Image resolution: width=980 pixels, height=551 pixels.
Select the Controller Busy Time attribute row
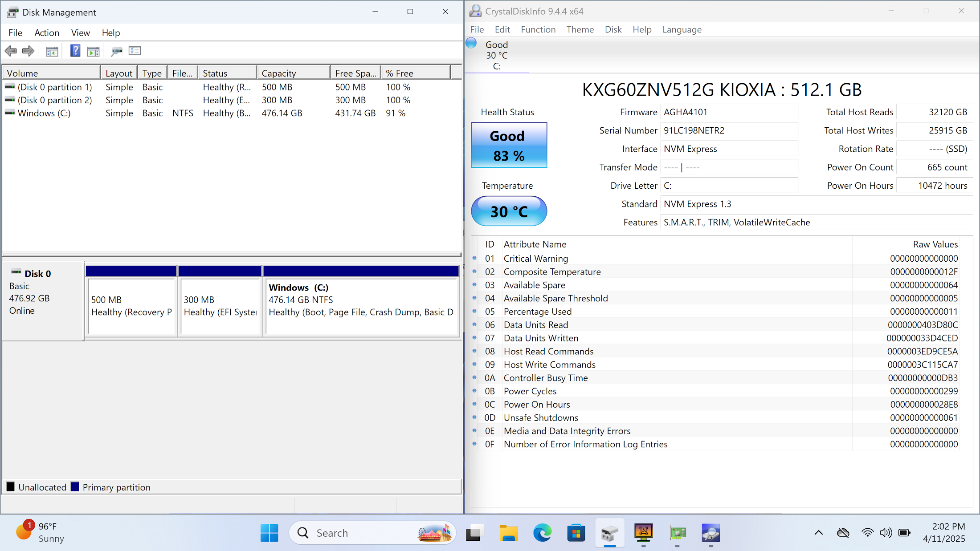[715, 378]
